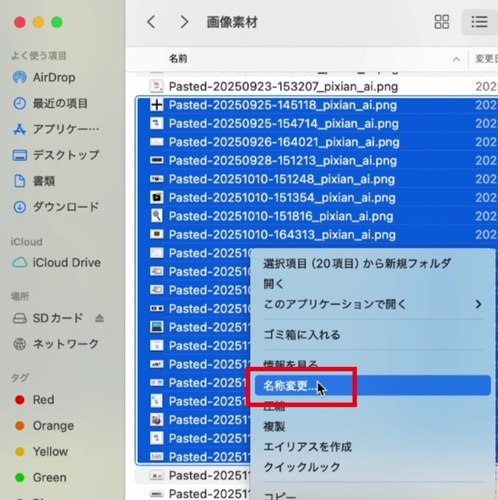This screenshot has width=498, height=500.
Task: Select Pasted-20250925-154714_pixian_ai.png
Action: pyautogui.click(x=284, y=124)
